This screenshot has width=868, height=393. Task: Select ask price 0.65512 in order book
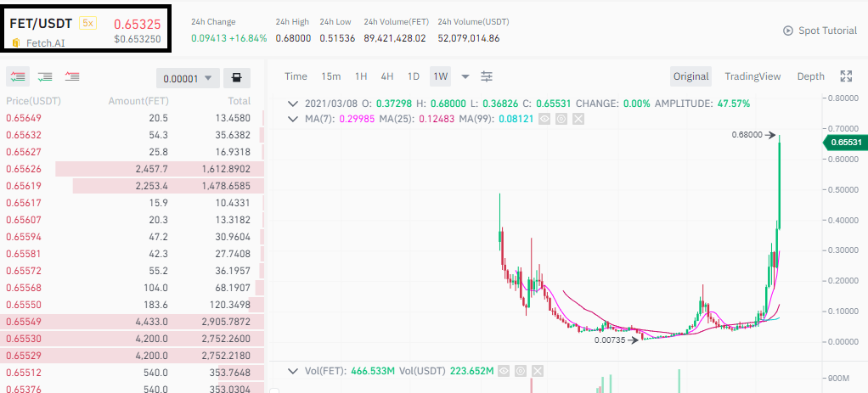click(24, 373)
